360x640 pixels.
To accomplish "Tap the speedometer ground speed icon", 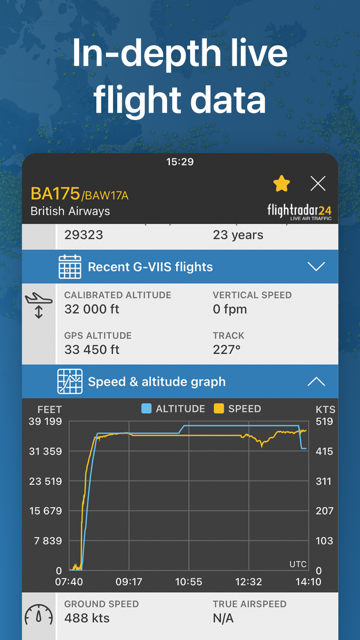I will coord(39,615).
